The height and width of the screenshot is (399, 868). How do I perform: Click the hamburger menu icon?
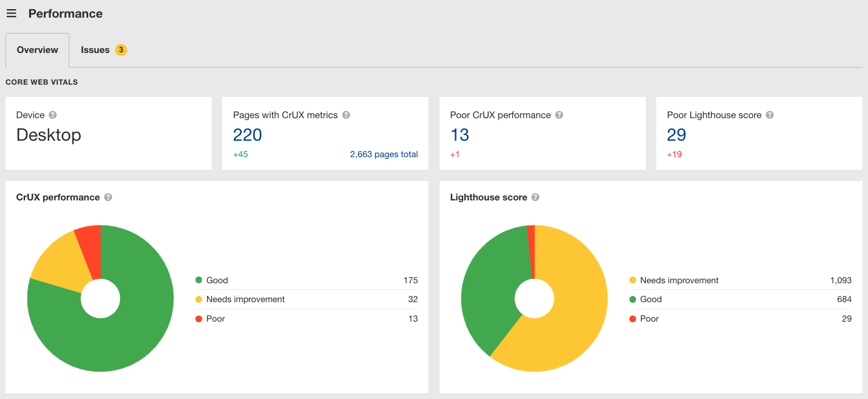(11, 13)
